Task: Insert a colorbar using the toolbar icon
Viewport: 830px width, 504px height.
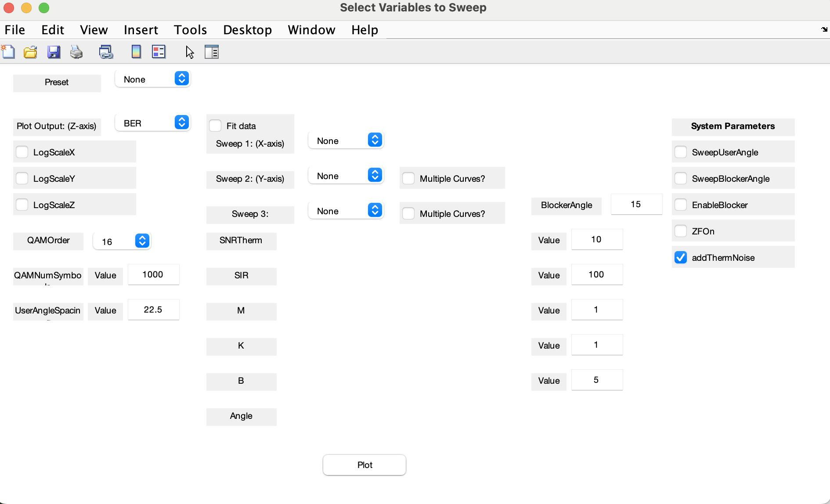Action: 136,52
